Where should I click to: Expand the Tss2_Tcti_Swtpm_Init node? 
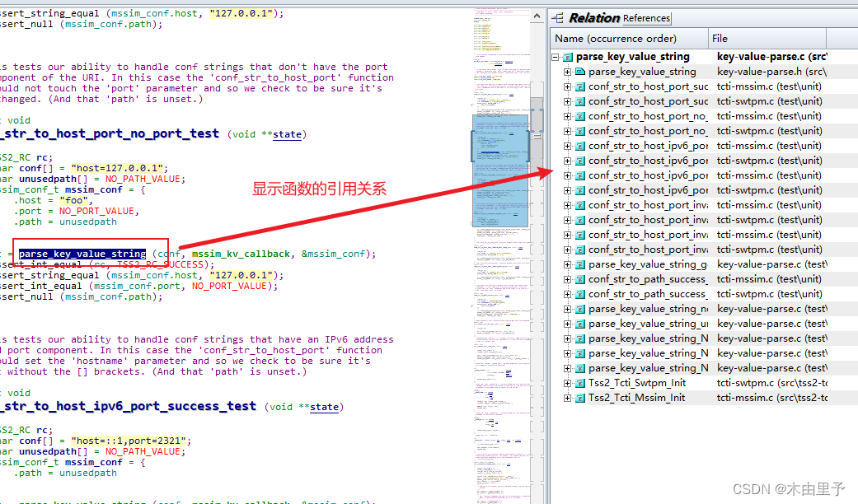click(566, 382)
